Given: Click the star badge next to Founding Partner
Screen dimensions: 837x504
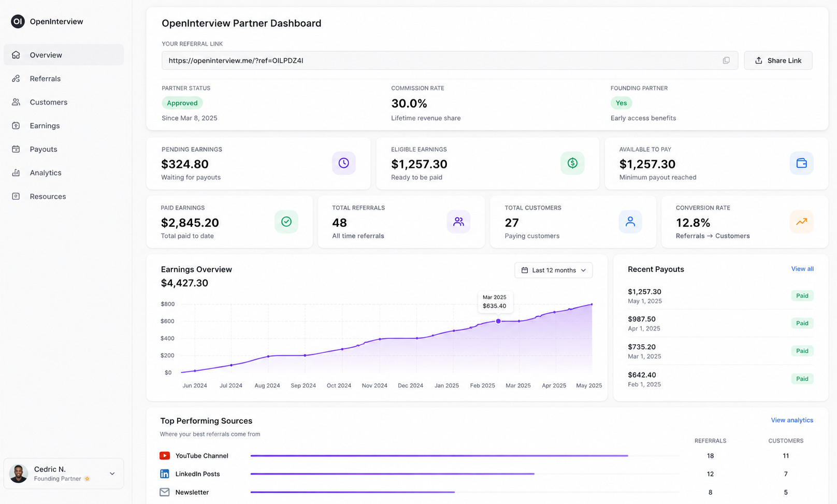Looking at the screenshot, I should pos(87,479).
